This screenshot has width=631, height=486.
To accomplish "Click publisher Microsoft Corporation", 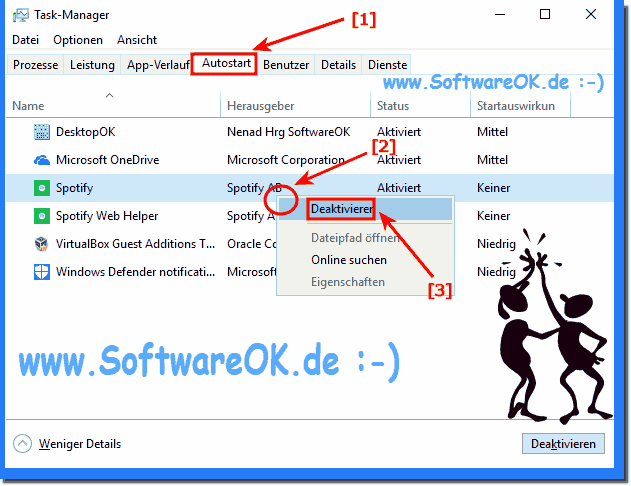I will 286,160.
